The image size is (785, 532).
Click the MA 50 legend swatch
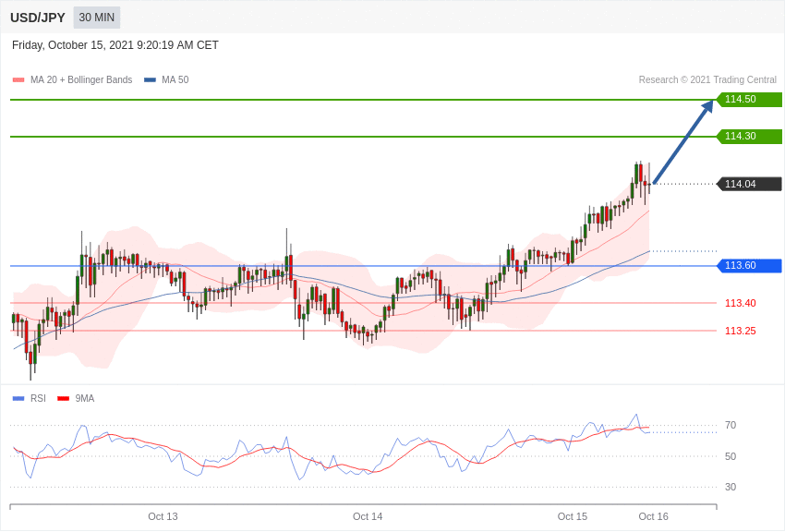coord(150,80)
